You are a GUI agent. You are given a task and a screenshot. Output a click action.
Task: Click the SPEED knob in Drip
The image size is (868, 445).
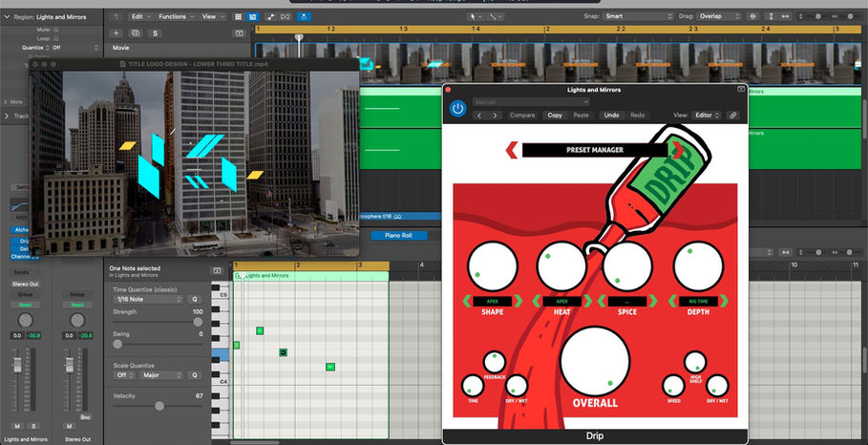point(673,387)
